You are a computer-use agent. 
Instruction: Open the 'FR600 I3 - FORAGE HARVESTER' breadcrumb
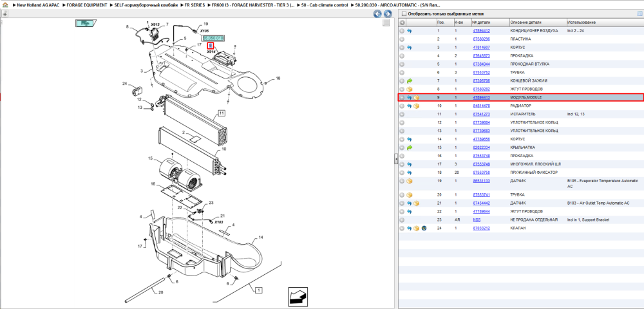pyautogui.click(x=253, y=5)
